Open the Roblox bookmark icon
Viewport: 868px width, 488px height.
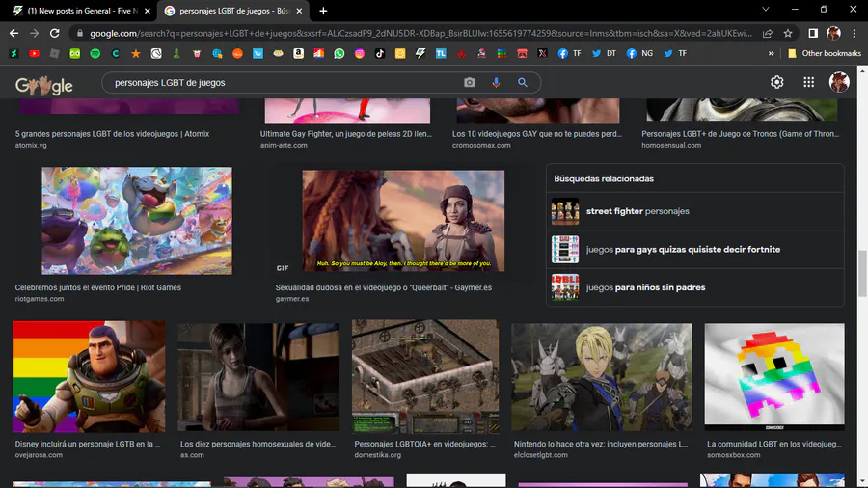pos(54,54)
